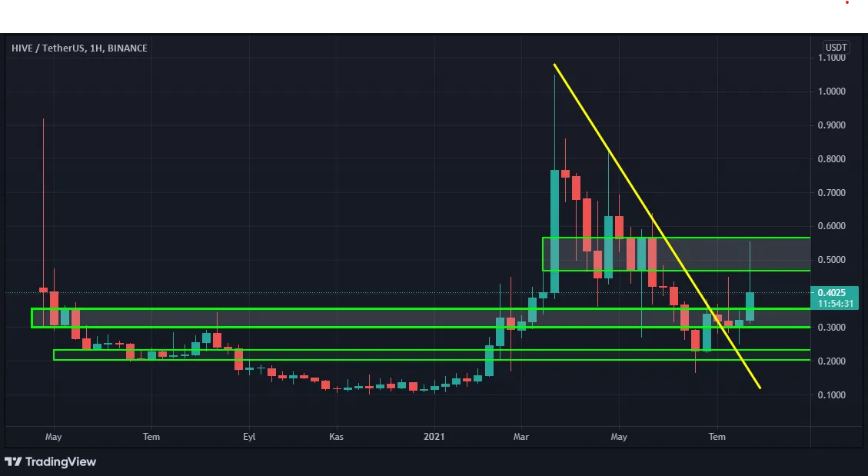Click the countdown timer showing 11:54:31

(835, 303)
